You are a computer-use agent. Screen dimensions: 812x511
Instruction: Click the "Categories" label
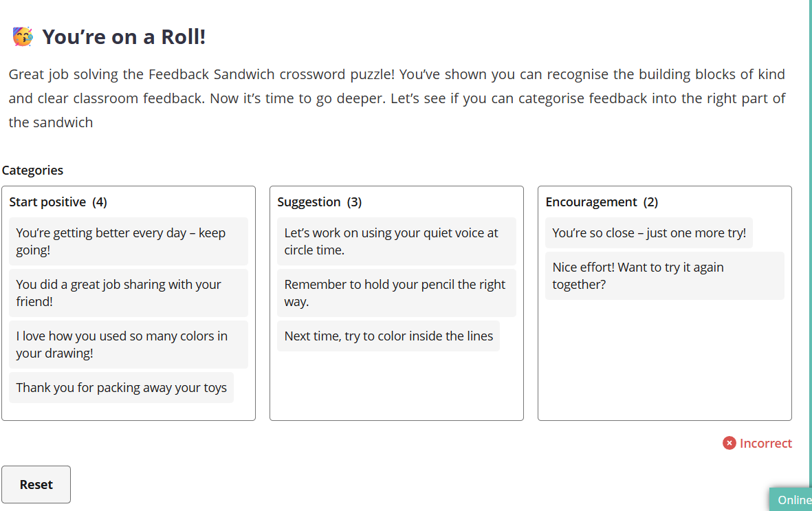pyautogui.click(x=32, y=171)
